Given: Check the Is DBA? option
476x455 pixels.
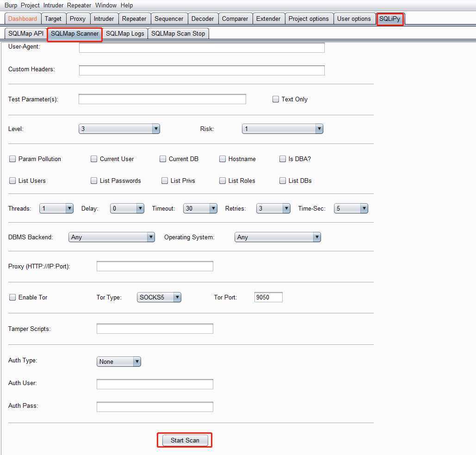Looking at the screenshot, I should 283,159.
